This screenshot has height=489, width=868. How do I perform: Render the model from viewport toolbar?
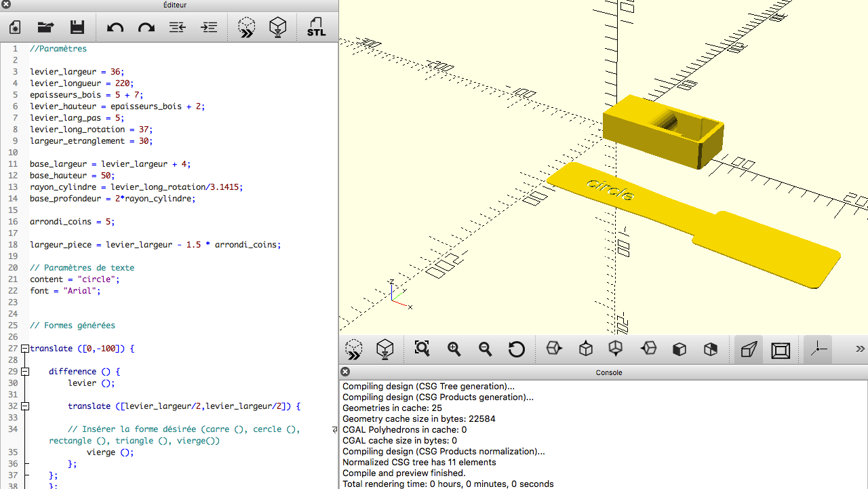[x=384, y=349]
